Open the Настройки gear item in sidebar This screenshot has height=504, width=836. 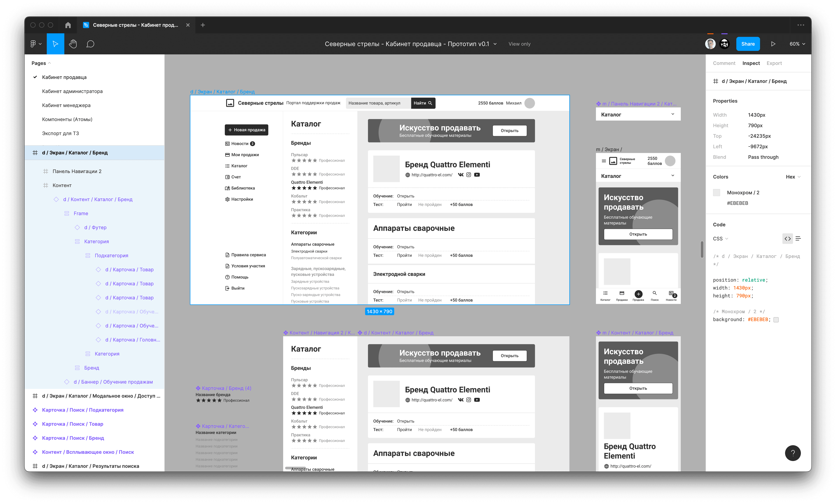point(239,199)
